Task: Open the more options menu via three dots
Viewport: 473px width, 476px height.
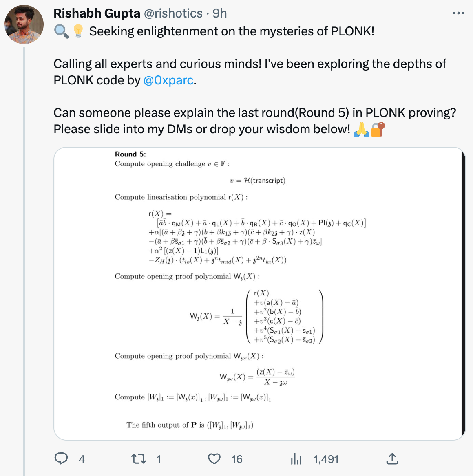Action: coord(458,13)
